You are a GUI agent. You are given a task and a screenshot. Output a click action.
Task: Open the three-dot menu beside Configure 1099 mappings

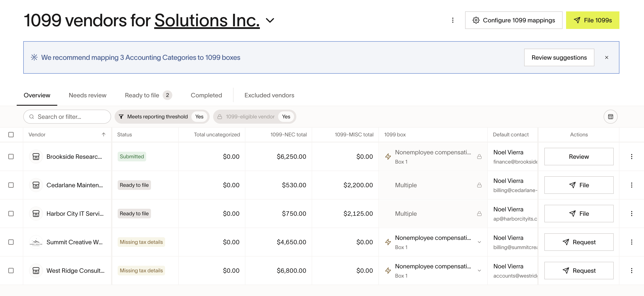click(453, 20)
